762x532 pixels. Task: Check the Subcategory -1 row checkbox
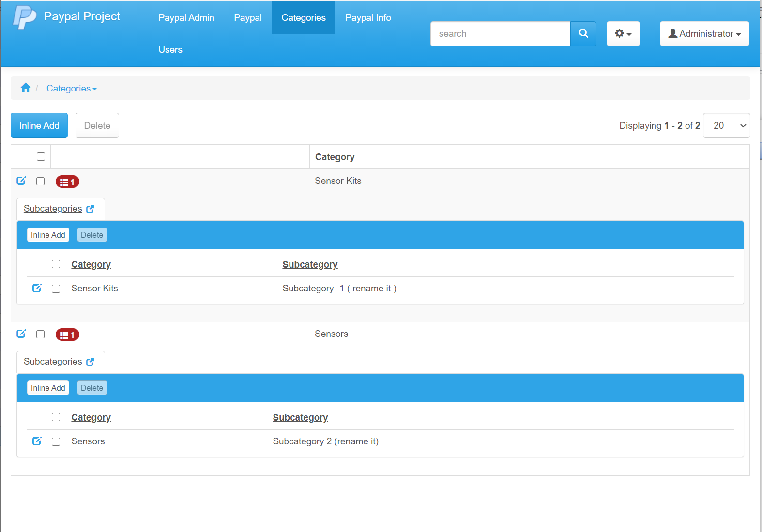(x=56, y=289)
